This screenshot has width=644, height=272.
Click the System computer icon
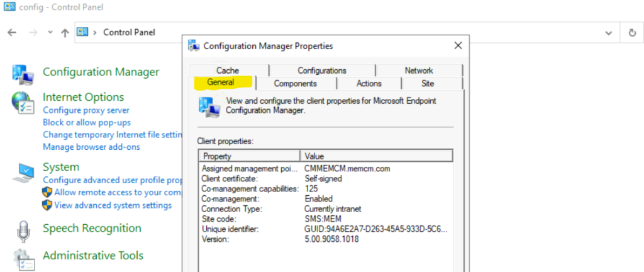pyautogui.click(x=23, y=172)
